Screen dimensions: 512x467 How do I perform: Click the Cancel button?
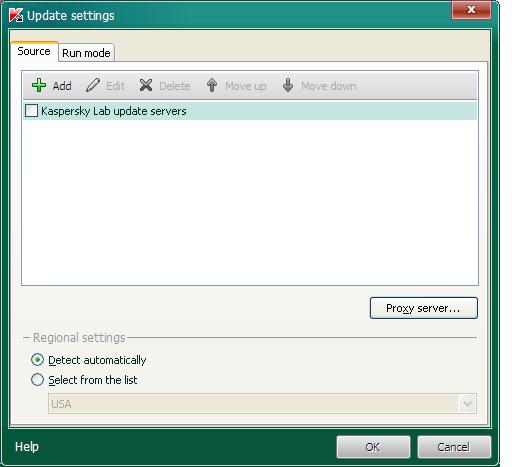coord(454,447)
